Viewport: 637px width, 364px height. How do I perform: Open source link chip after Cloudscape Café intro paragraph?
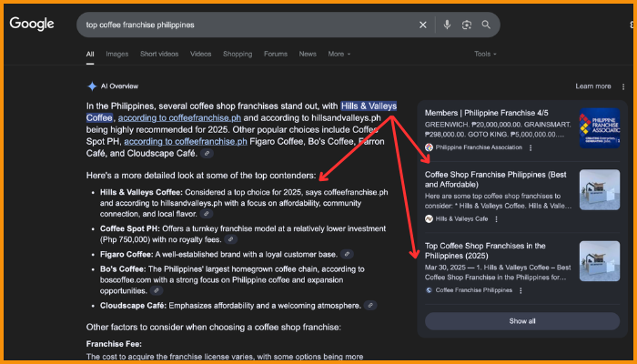207,154
